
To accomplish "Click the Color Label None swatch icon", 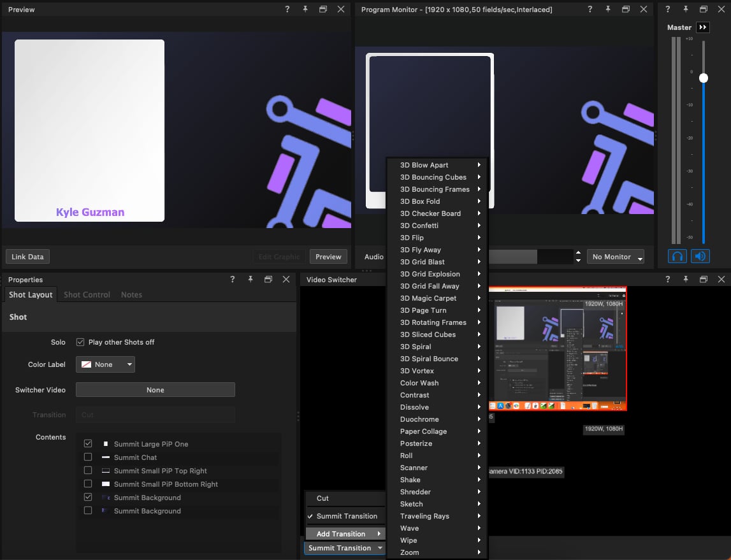I will (86, 364).
